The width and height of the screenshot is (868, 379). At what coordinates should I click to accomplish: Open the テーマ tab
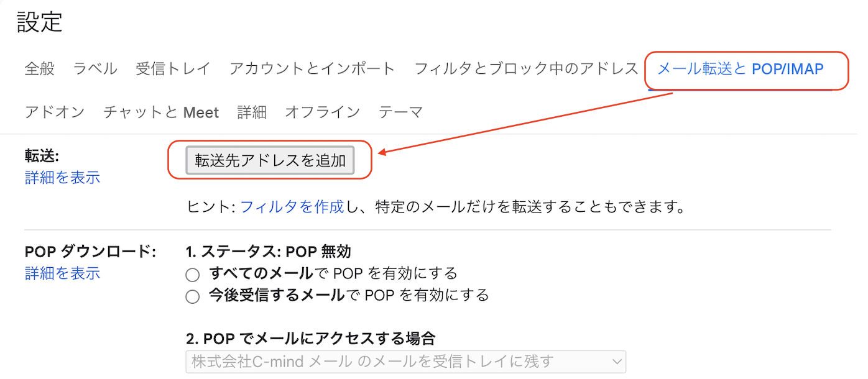[400, 112]
